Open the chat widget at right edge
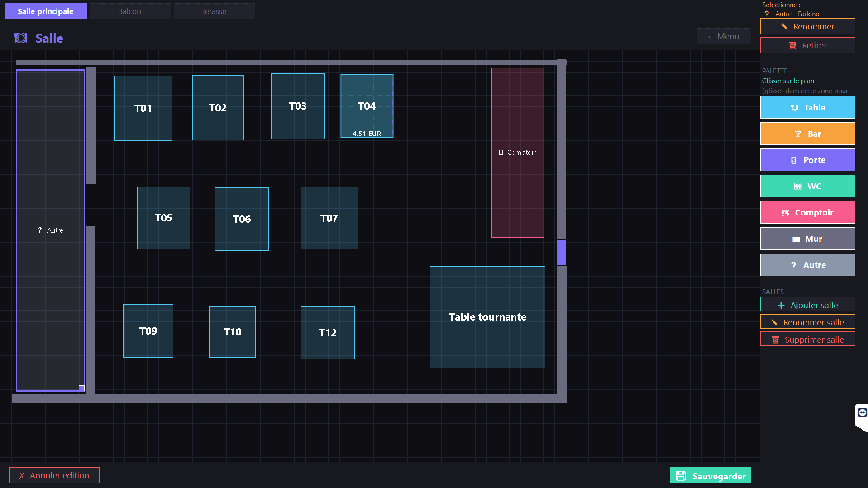The image size is (868, 488). [862, 412]
